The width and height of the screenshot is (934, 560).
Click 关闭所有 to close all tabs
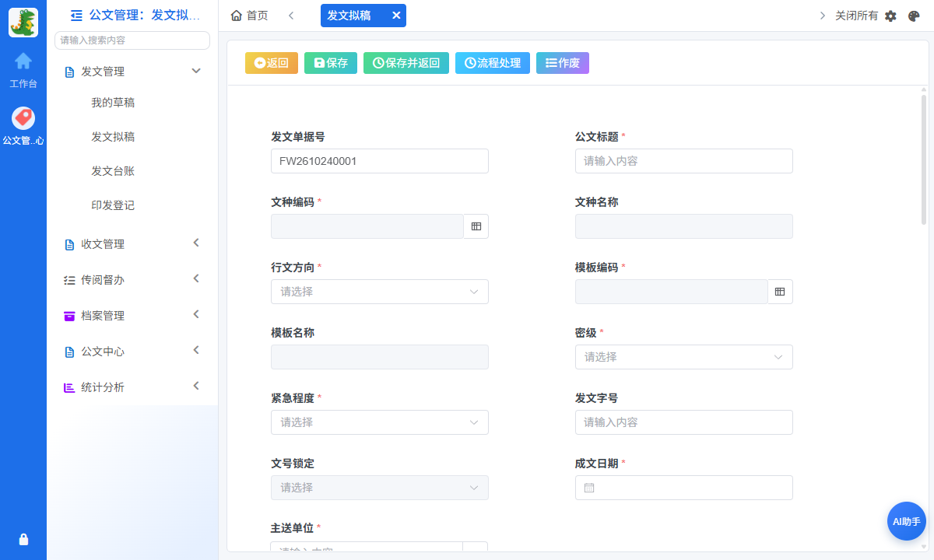(856, 16)
